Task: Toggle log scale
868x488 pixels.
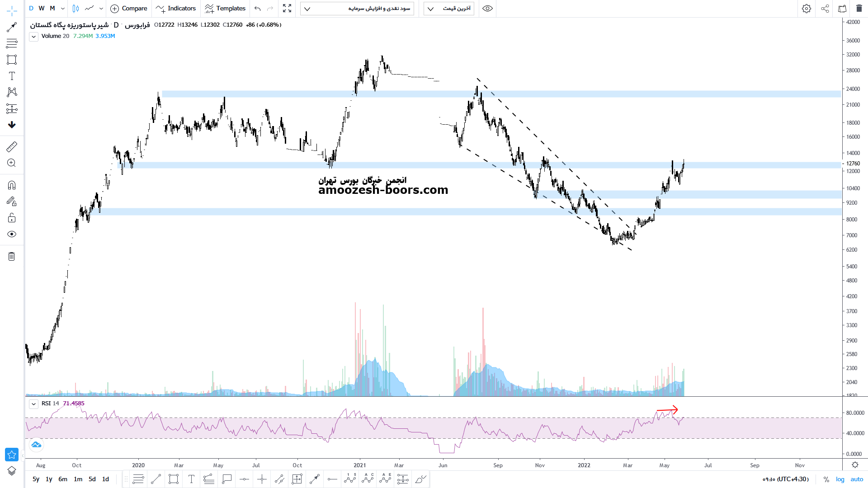Action: [x=840, y=479]
